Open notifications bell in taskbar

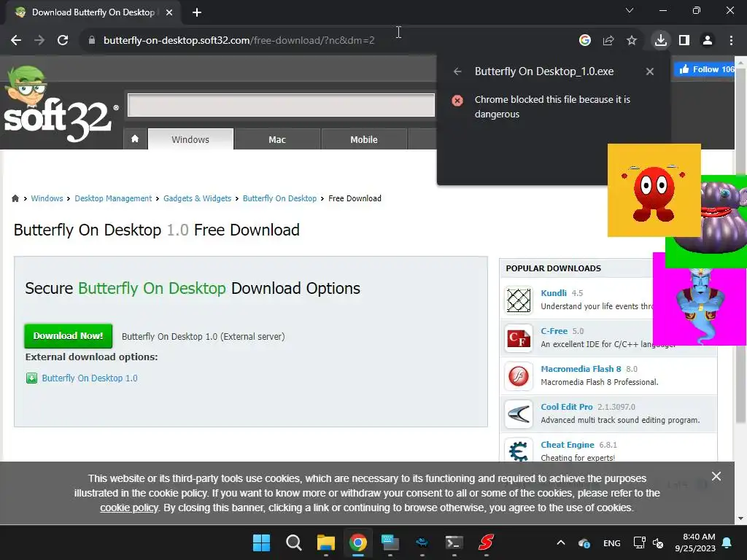(x=727, y=542)
